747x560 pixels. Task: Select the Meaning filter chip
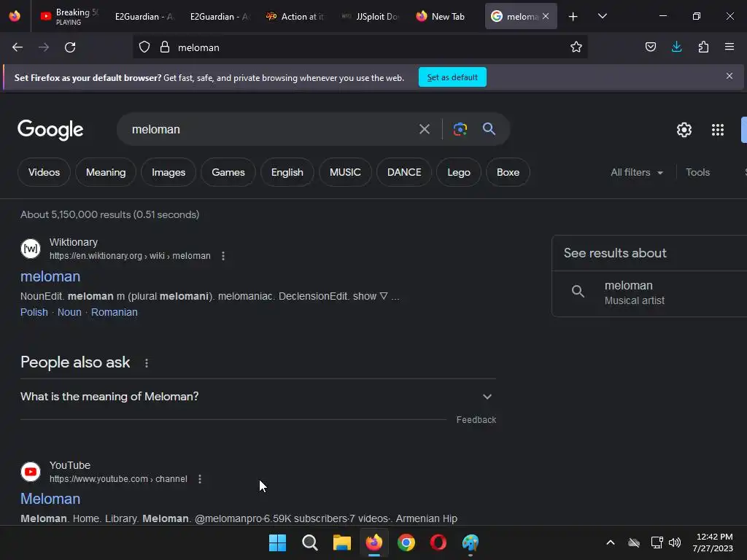click(x=106, y=172)
